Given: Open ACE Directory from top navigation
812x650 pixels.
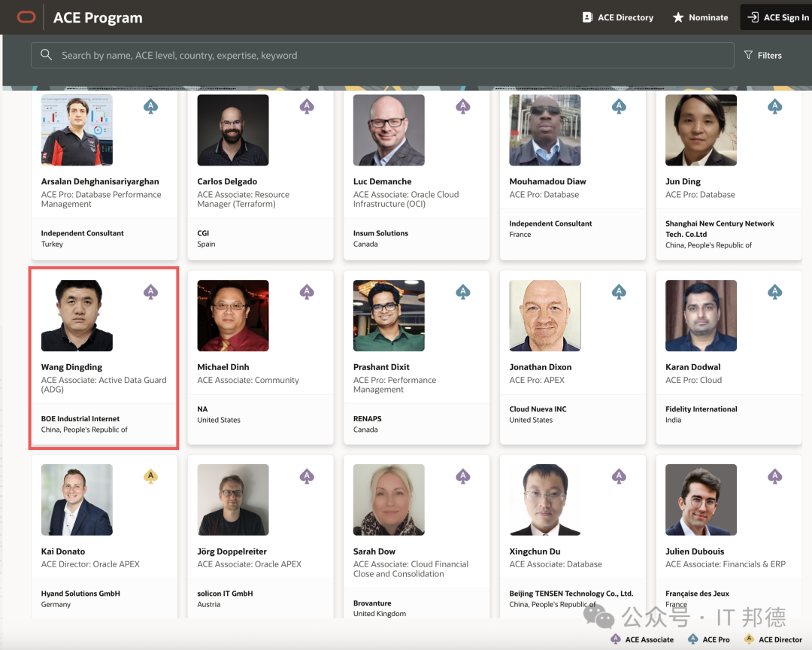Looking at the screenshot, I should pos(618,17).
